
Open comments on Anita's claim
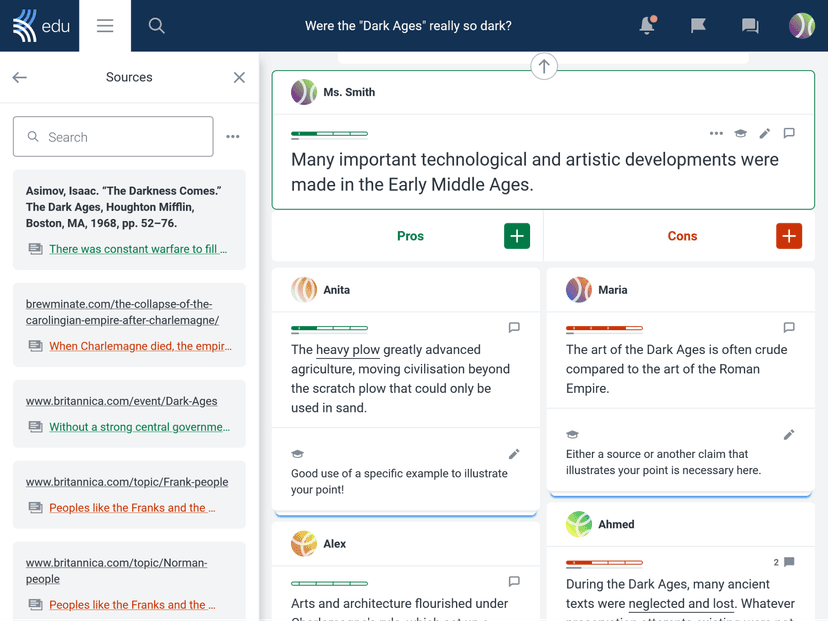coord(514,327)
